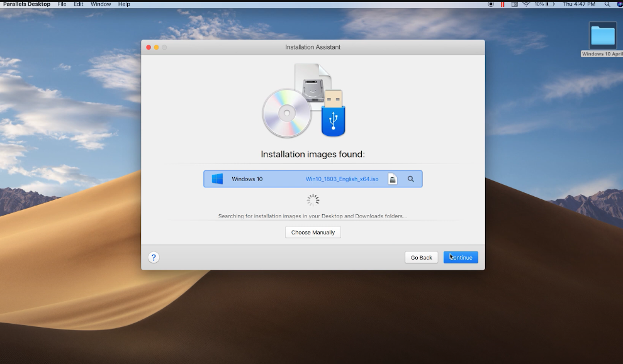
Task: Open the Edit menu
Action: pyautogui.click(x=78, y=4)
